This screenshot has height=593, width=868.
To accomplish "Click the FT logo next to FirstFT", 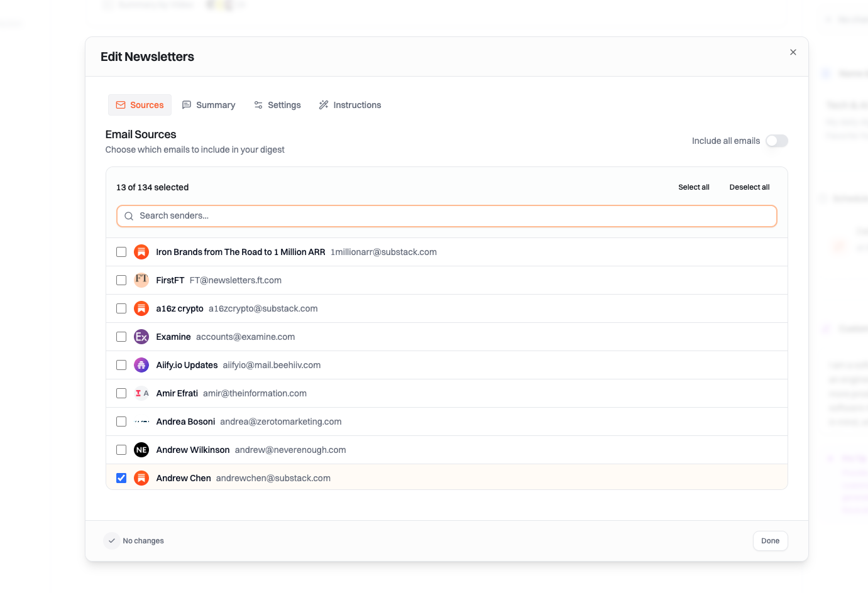I will coord(141,280).
